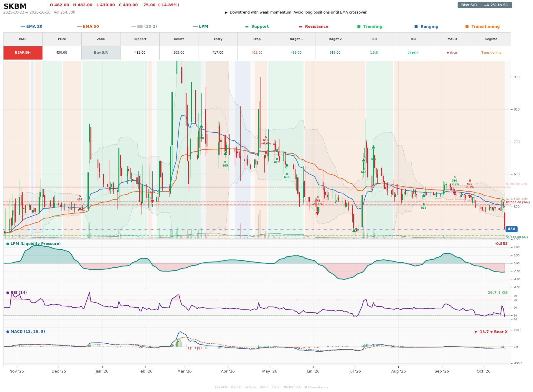Click the Btw S/R zone table cell
533x392 pixels.
pos(101,53)
